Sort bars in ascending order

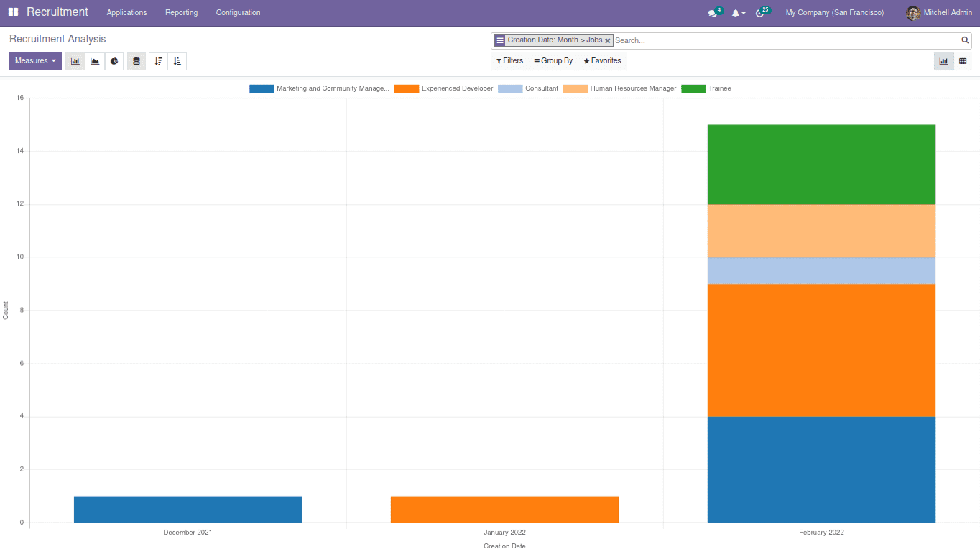[x=177, y=61]
